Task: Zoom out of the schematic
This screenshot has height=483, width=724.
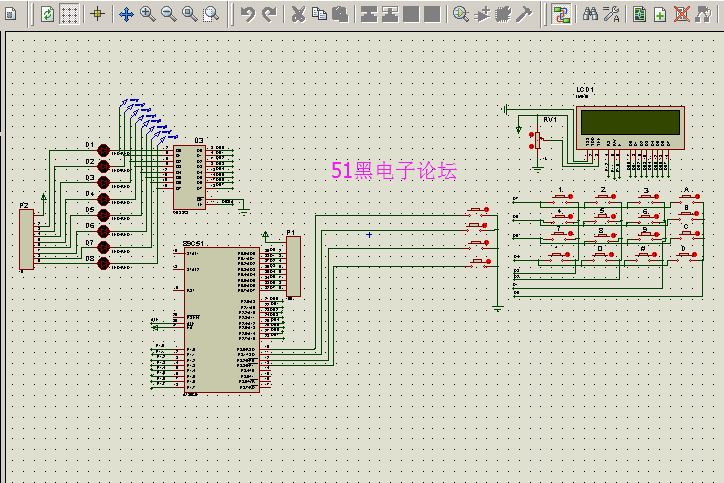Action: coord(169,14)
